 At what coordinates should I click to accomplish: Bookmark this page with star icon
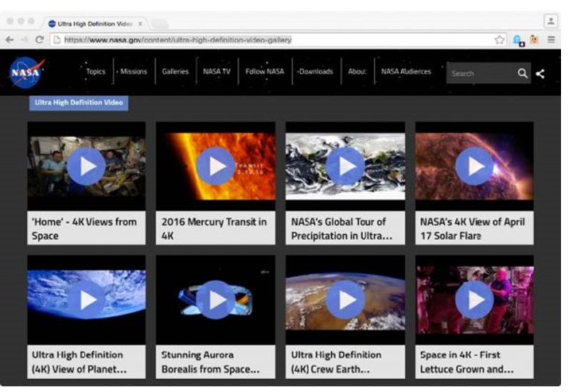pos(500,40)
